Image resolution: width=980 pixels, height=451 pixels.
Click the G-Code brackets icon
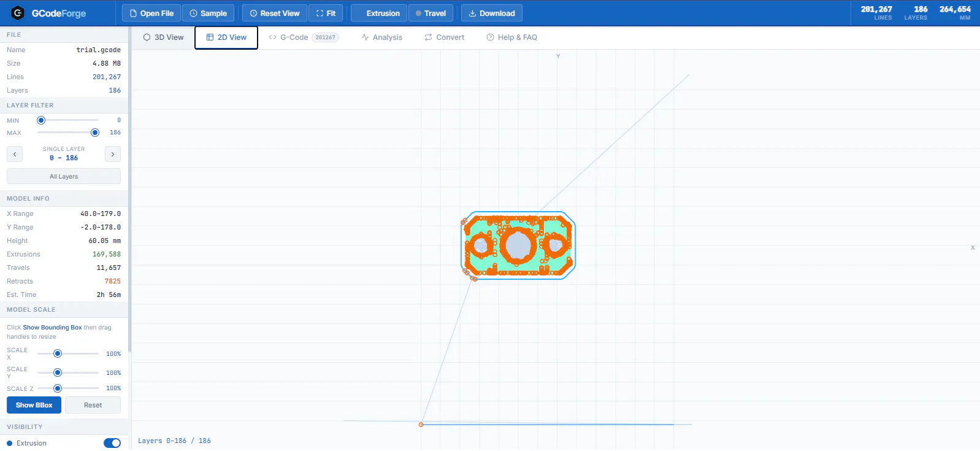coord(272,37)
